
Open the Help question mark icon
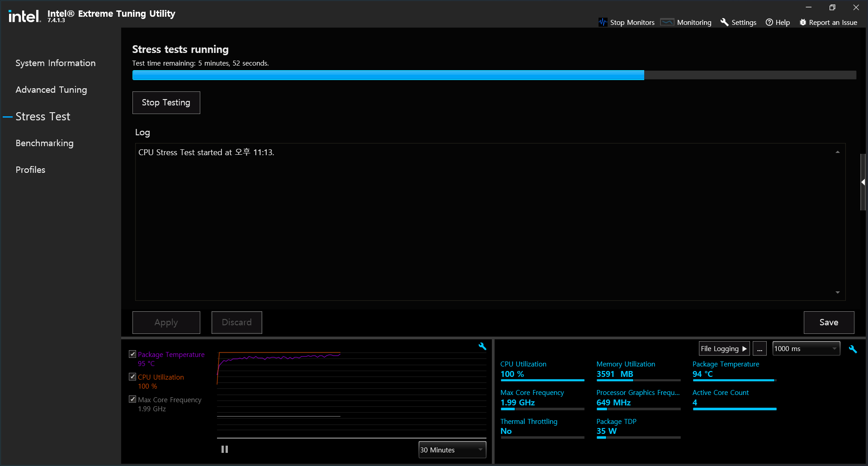pos(769,22)
